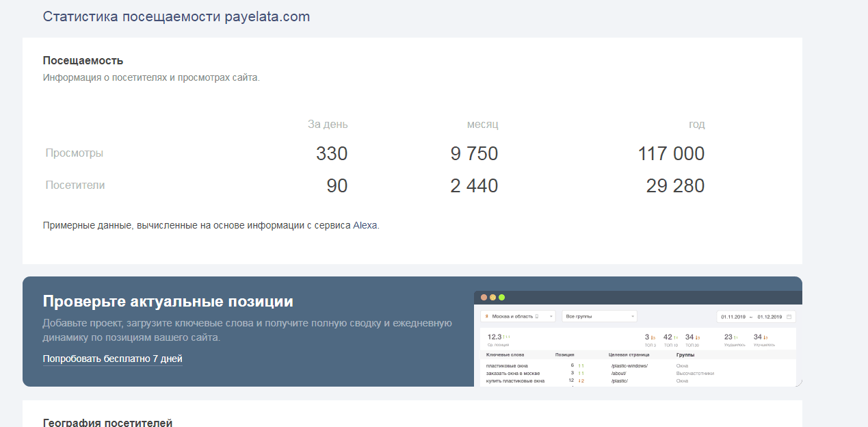This screenshot has height=427, width=868.
Task: Click the "Попробовать бесплатно 7 дней" link
Action: pyautogui.click(x=112, y=359)
